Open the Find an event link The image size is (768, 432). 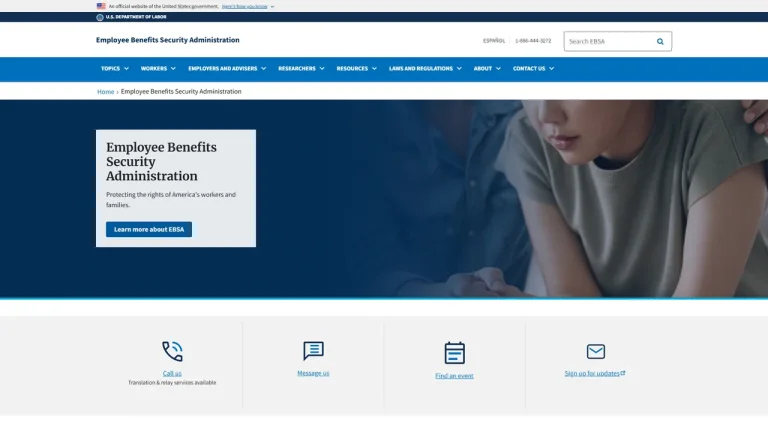click(454, 376)
